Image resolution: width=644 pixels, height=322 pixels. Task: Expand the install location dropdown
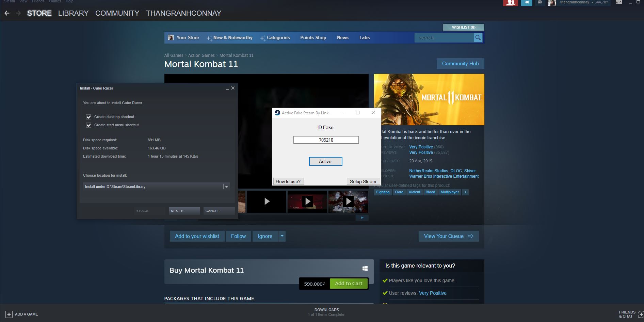coord(226,187)
